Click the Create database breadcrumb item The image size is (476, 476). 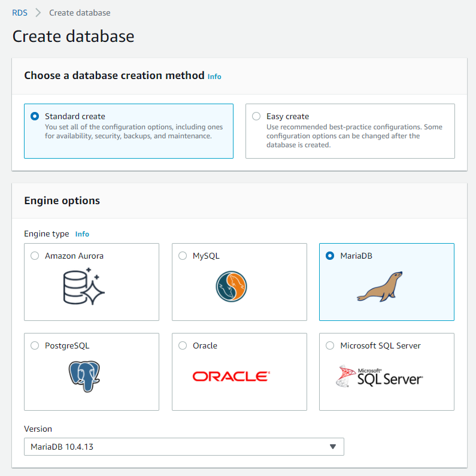point(80,13)
